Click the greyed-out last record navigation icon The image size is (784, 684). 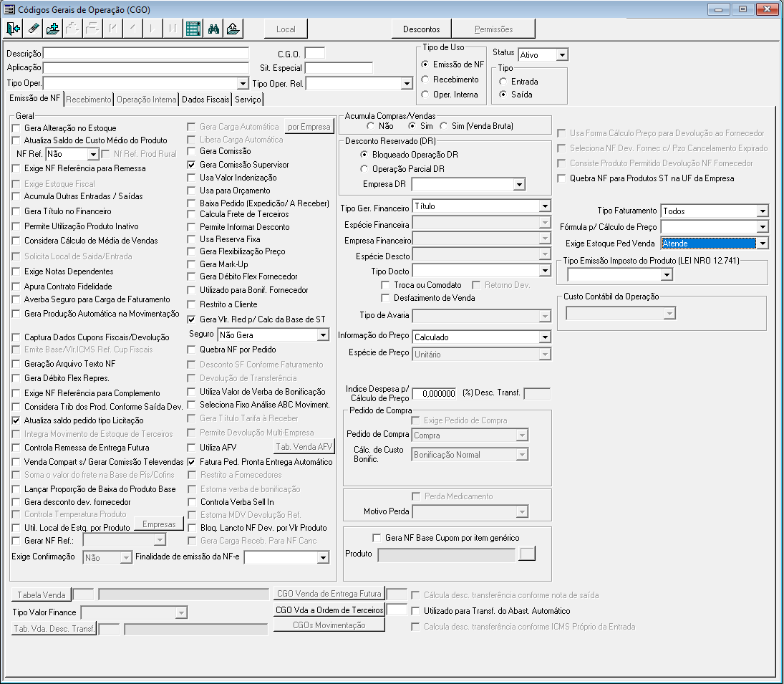173,29
